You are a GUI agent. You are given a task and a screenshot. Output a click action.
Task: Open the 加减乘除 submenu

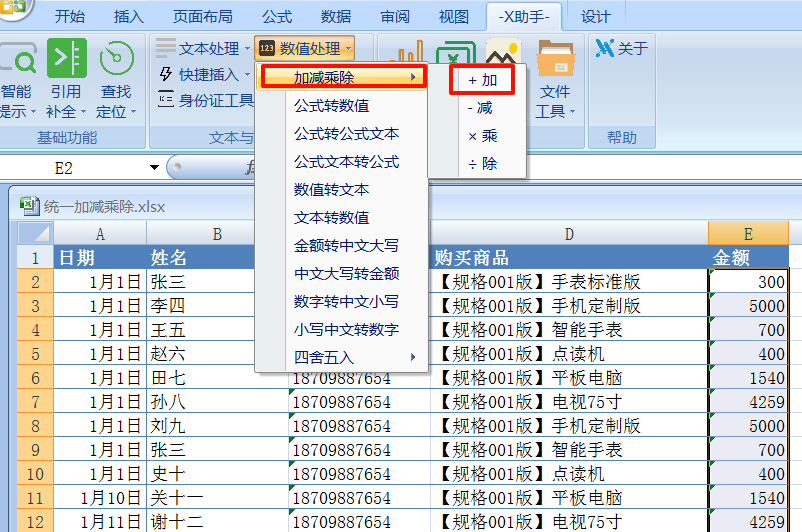click(344, 78)
